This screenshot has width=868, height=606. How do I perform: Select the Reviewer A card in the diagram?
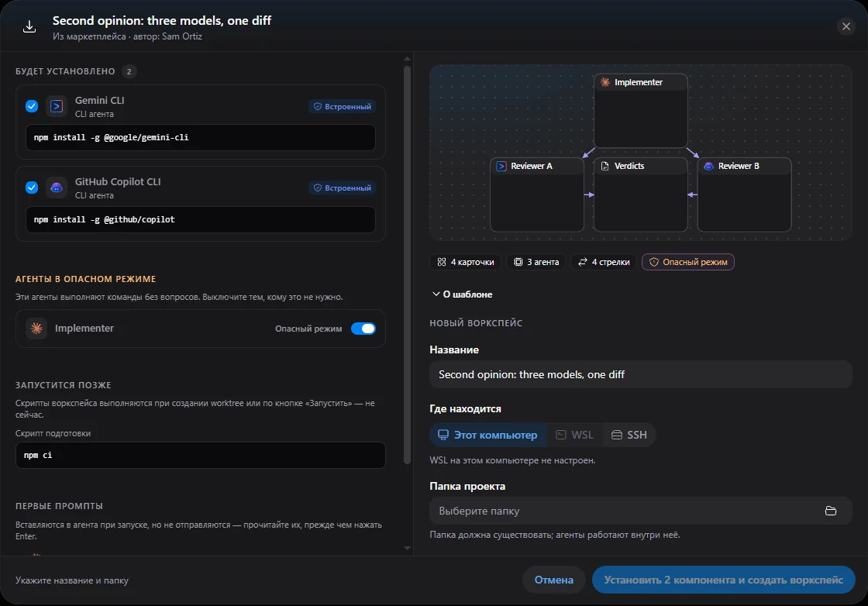[x=537, y=195]
